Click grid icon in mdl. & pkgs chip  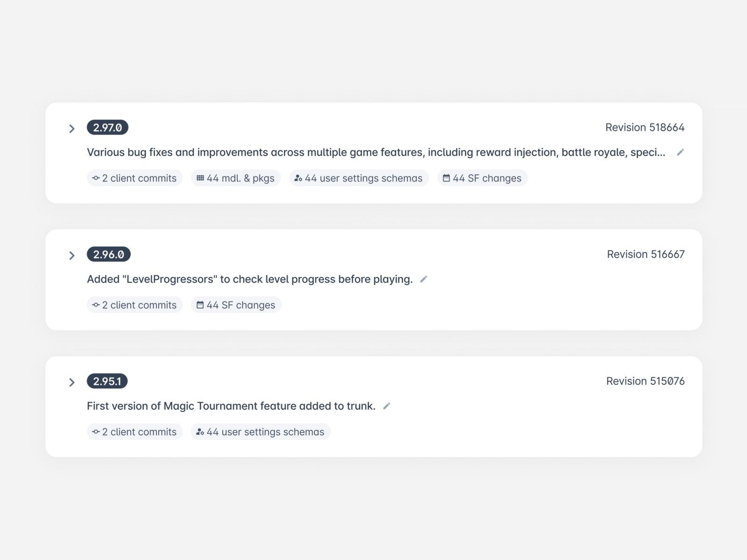pos(200,178)
